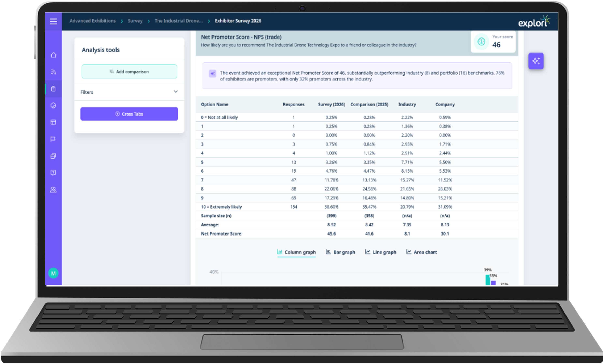Open the pages stack icon in the sidebar
The image size is (603, 364).
pyautogui.click(x=53, y=156)
